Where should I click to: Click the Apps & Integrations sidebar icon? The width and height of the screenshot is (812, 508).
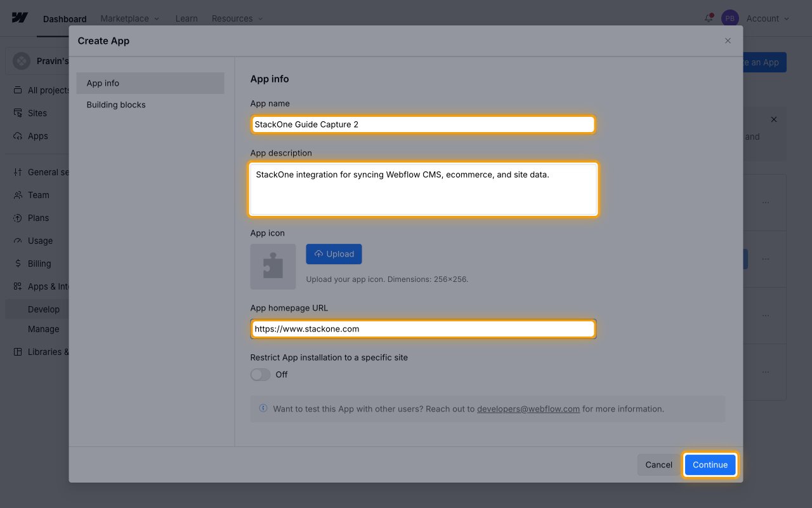point(18,286)
